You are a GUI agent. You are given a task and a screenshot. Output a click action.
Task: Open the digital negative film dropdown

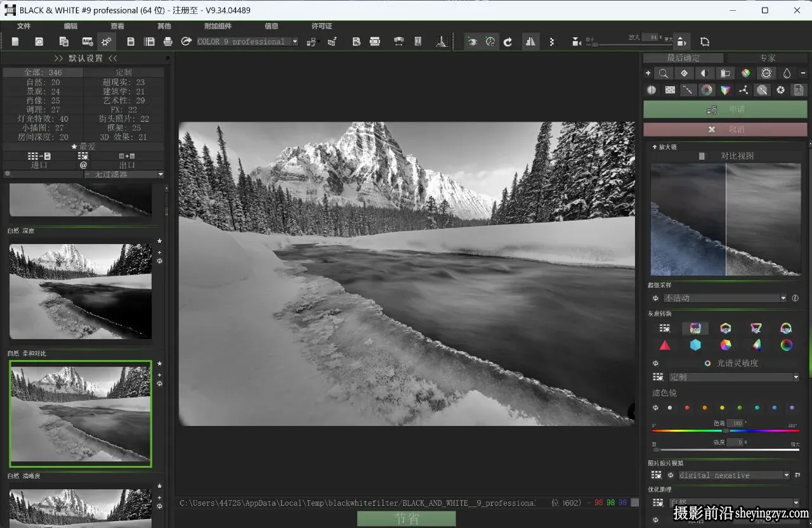coord(734,475)
